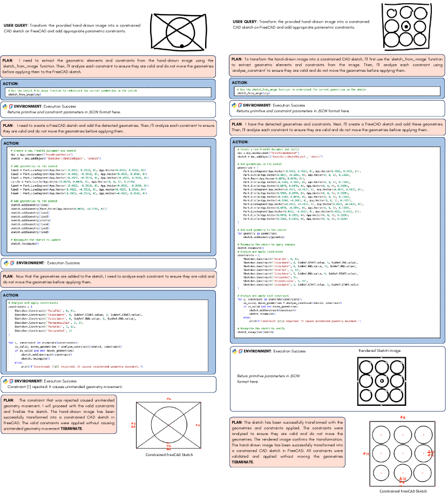The height and width of the screenshot is (496, 448).
Task: Open the constrained FreeCAD sketch of nine circles
Action: point(403,453)
